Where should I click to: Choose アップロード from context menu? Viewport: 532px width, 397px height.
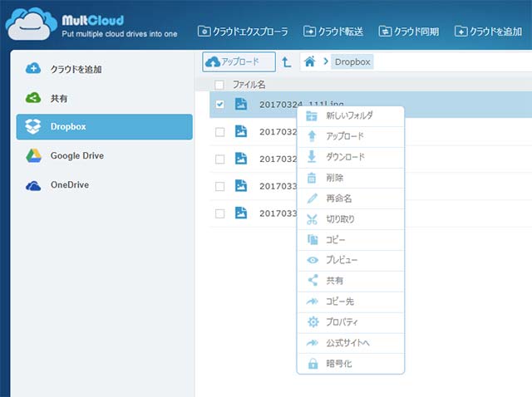(x=351, y=137)
